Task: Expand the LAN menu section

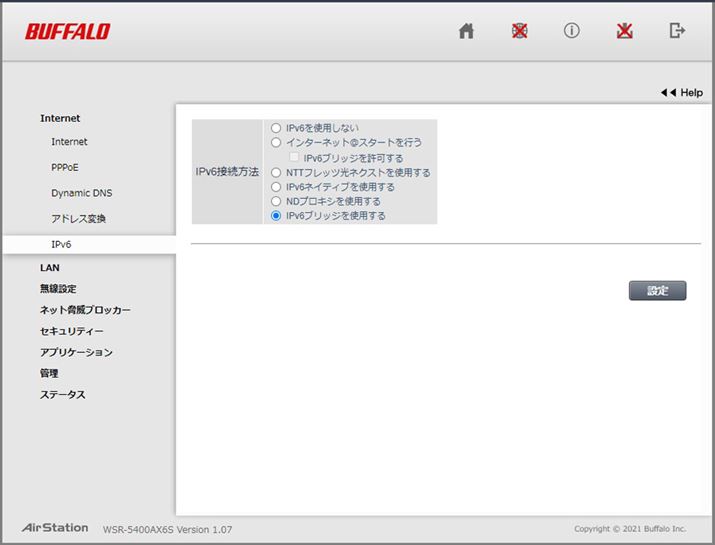Action: tap(50, 268)
